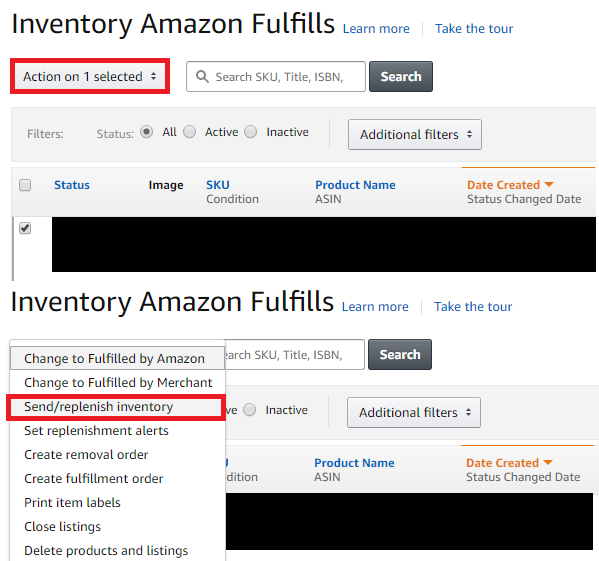Open the upper Take the tour link
Viewport: 599px width, 561px height.
pyautogui.click(x=474, y=29)
